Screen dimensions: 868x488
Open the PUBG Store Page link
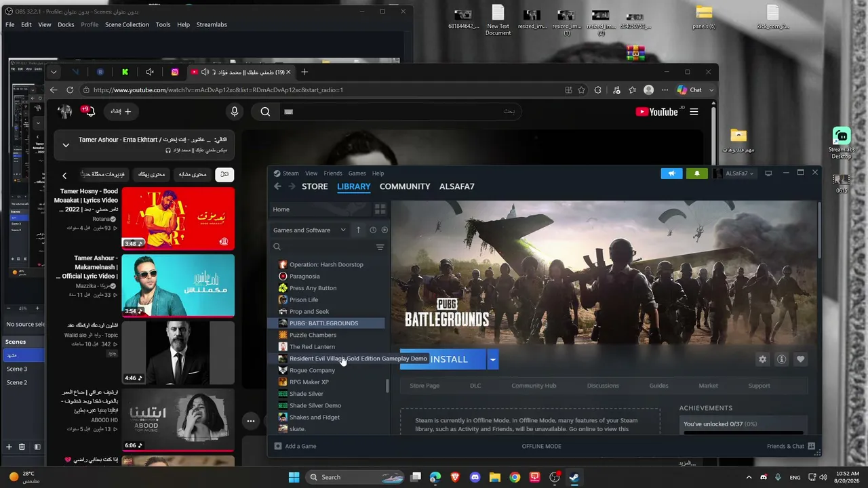[x=425, y=386]
